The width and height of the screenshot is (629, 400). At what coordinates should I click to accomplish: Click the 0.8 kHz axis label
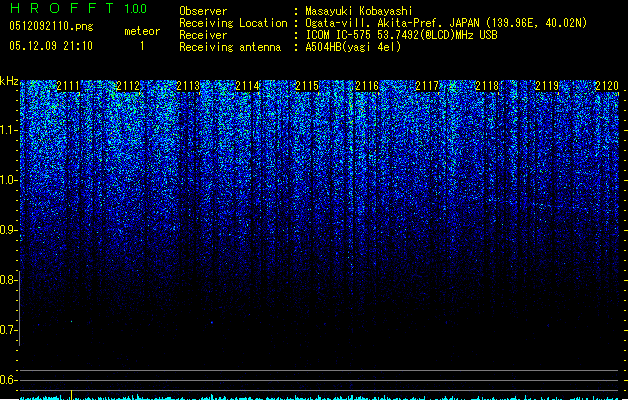(x=8, y=280)
